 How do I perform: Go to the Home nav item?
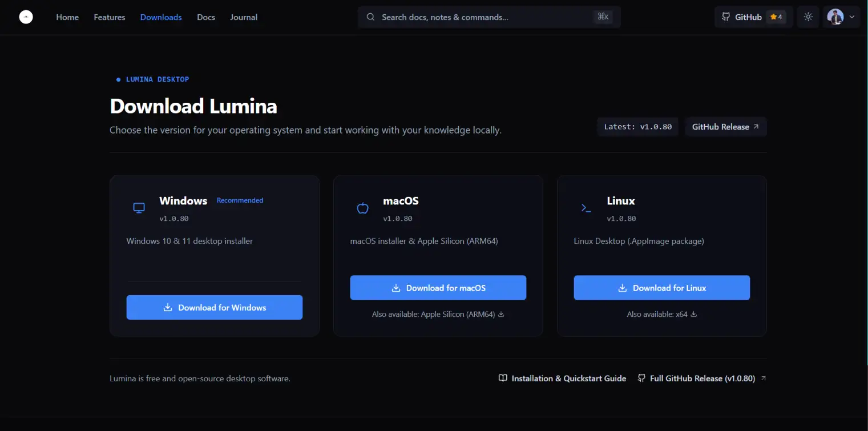coord(67,17)
